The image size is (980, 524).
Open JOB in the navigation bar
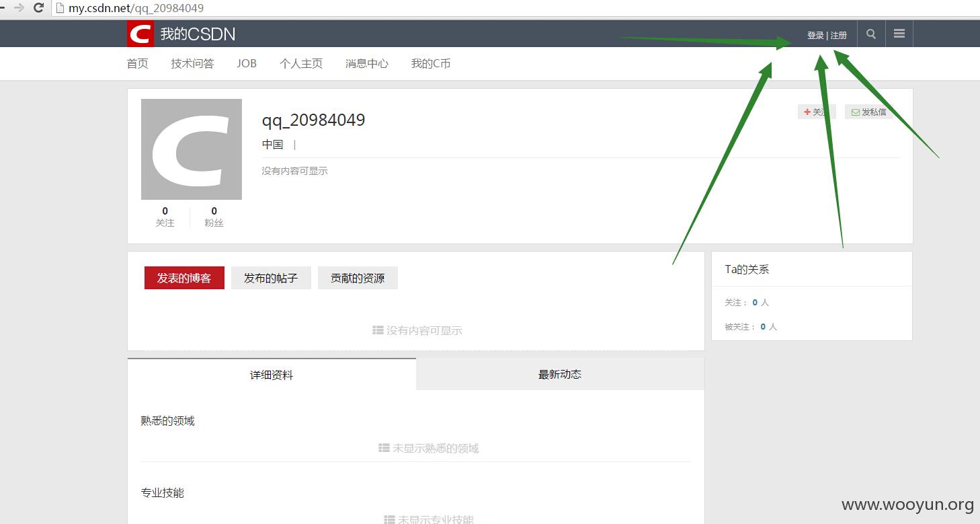(x=247, y=64)
